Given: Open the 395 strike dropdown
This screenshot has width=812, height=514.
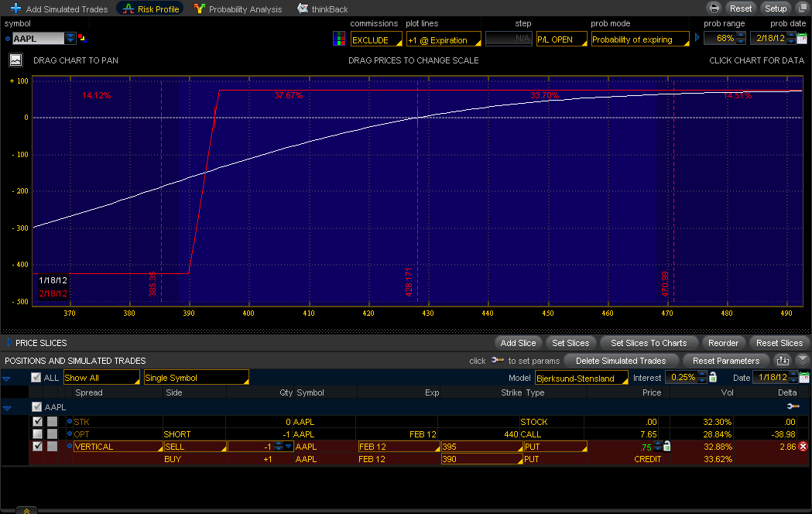Looking at the screenshot, I should pyautogui.click(x=481, y=446).
